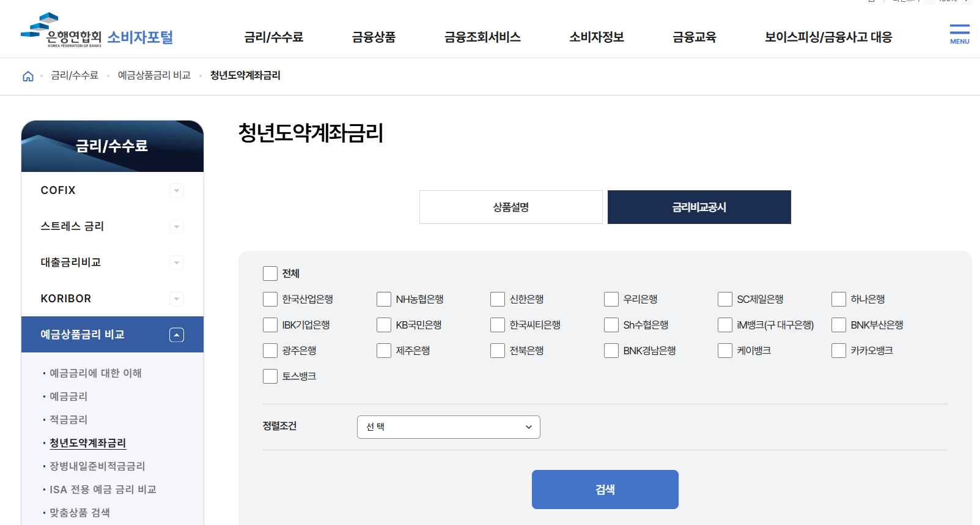Check the SC제일은행 checkbox
Image resolution: width=980 pixels, height=525 pixels.
pyautogui.click(x=725, y=299)
